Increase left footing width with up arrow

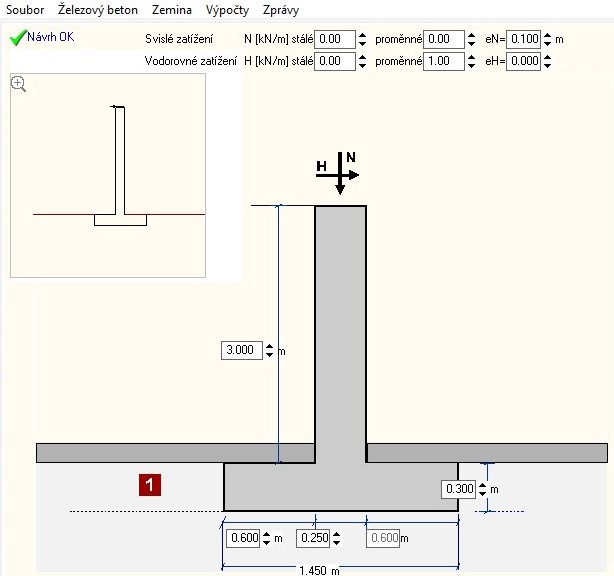click(x=266, y=534)
